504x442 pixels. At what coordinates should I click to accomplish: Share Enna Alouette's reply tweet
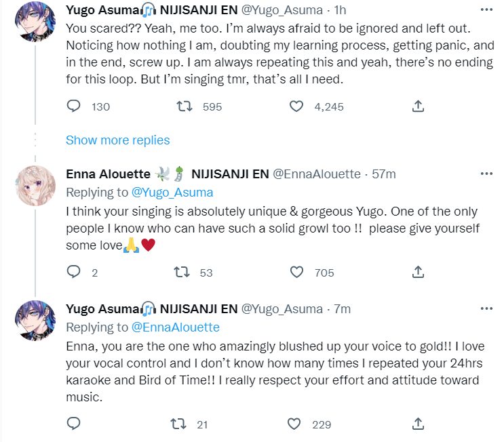click(x=419, y=273)
